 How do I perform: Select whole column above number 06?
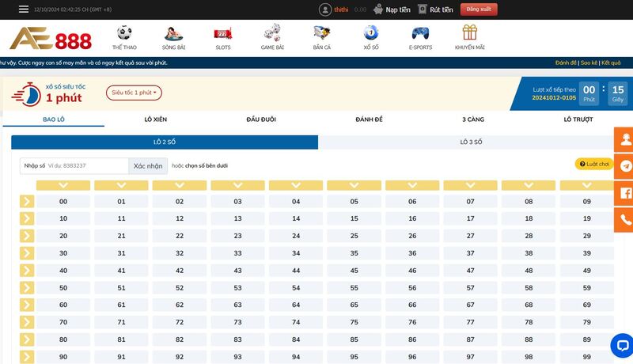point(412,185)
